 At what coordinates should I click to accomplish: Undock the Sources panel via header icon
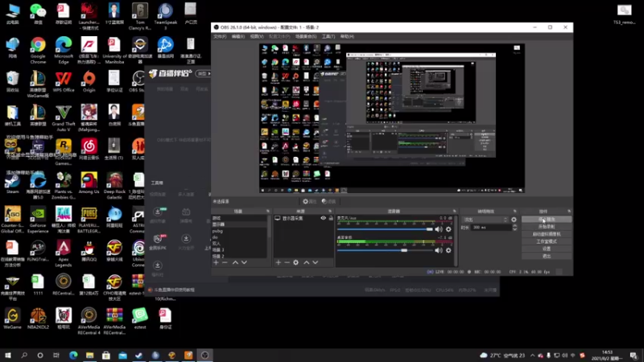(x=330, y=212)
